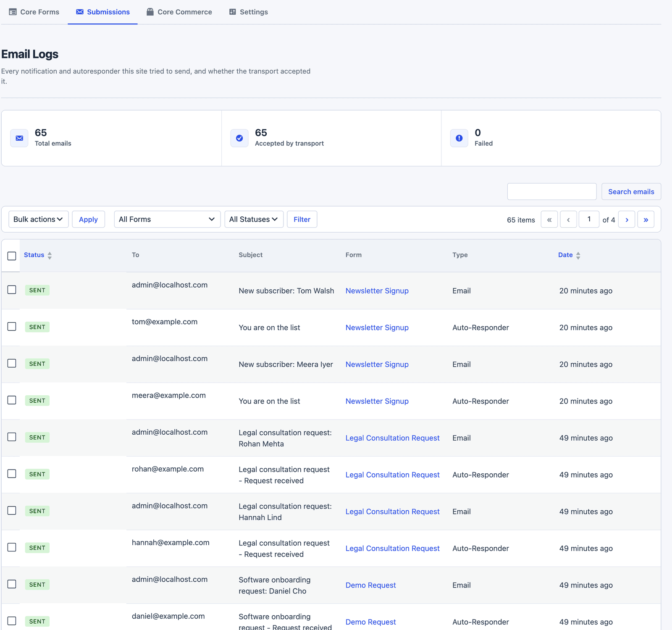Open Legal Consultation Request link in Rohan Mehta row
The width and height of the screenshot is (672, 630).
[393, 438]
